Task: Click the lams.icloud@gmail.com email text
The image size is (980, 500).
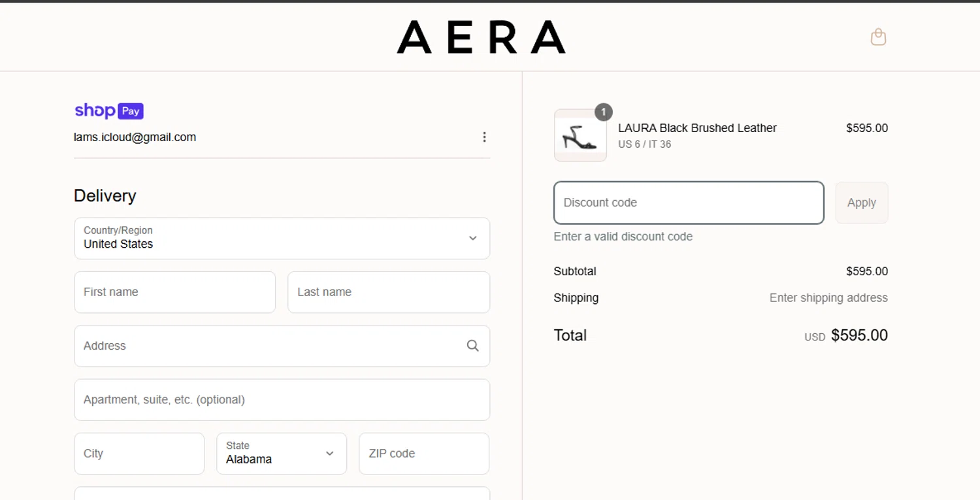Action: (135, 137)
